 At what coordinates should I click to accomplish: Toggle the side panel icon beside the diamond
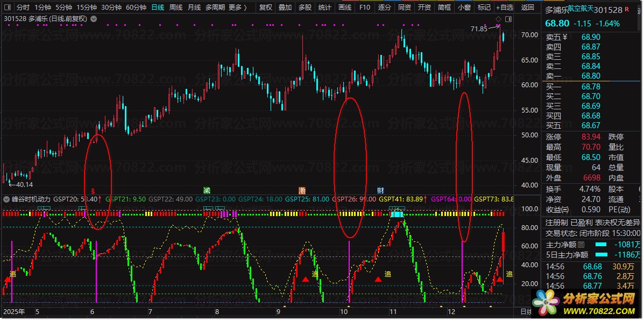pos(508,19)
